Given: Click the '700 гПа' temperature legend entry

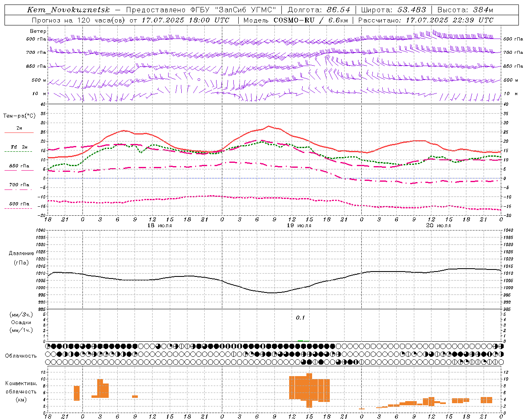Looking at the screenshot, I should tap(19, 185).
